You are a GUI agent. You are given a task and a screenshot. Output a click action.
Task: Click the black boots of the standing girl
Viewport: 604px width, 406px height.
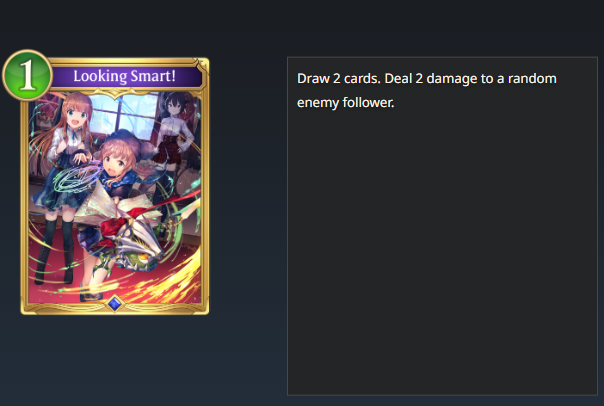(x=55, y=252)
